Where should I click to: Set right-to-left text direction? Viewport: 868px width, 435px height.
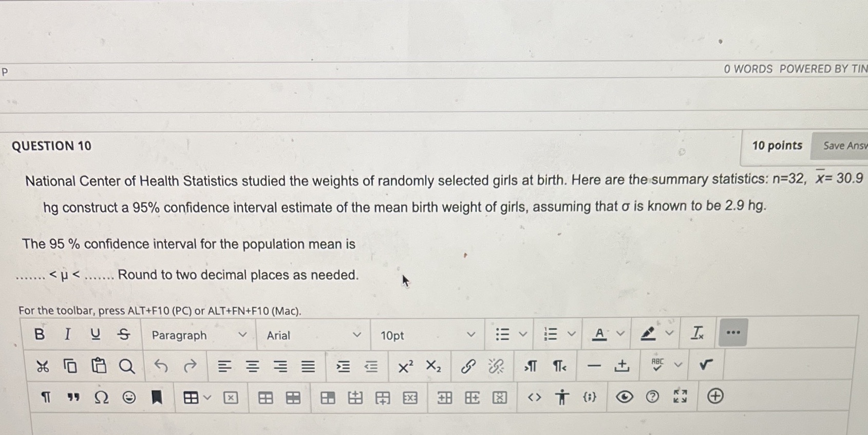[x=559, y=367]
